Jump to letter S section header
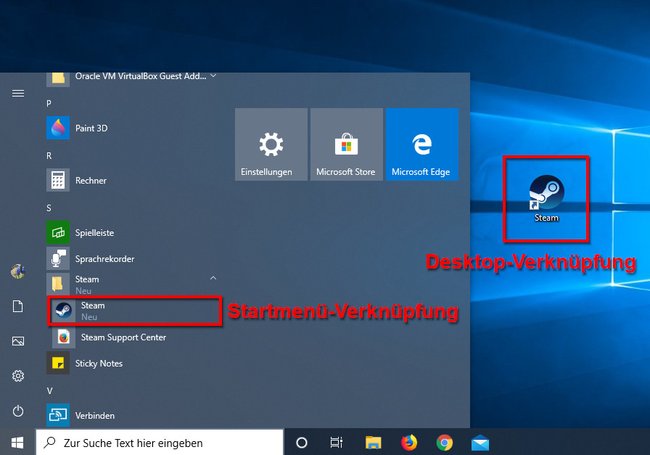Image resolution: width=650 pixels, height=455 pixels. [49, 208]
